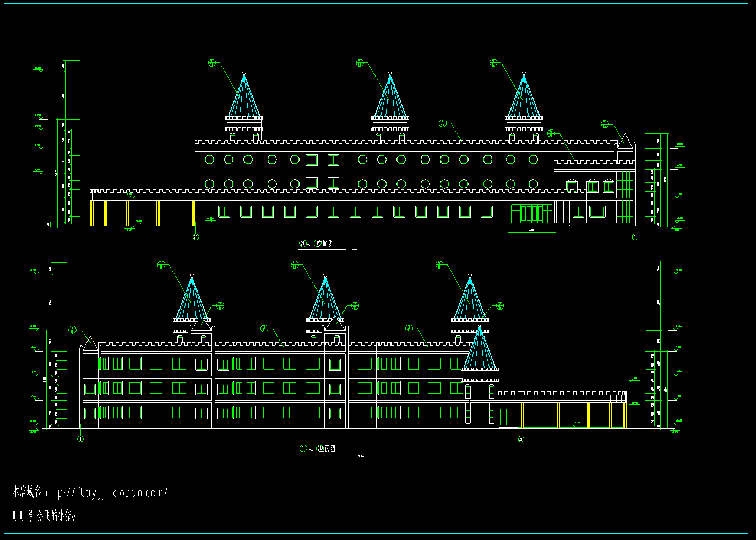Click the rightmost cyan spire in upper elevation

pos(524,96)
